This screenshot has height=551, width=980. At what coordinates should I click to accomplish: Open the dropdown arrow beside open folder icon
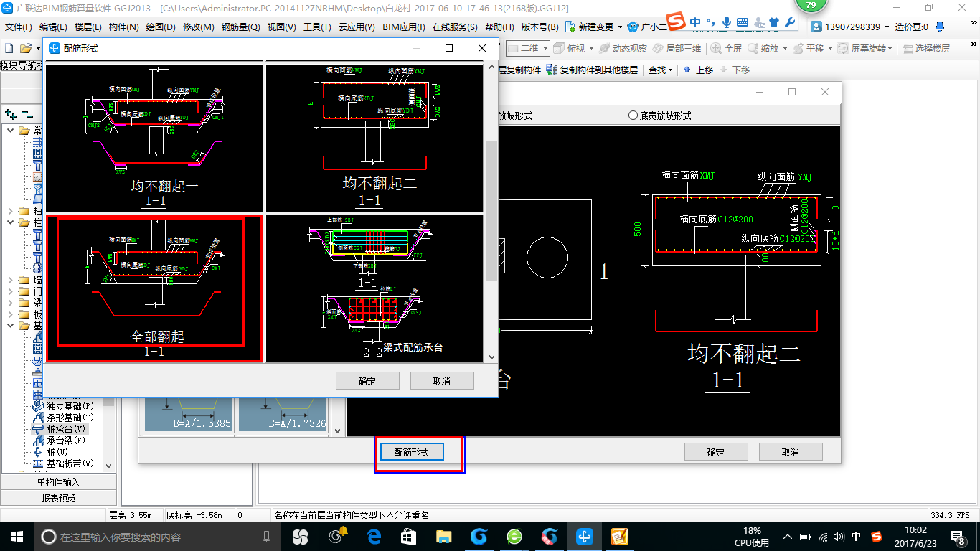[x=37, y=48]
